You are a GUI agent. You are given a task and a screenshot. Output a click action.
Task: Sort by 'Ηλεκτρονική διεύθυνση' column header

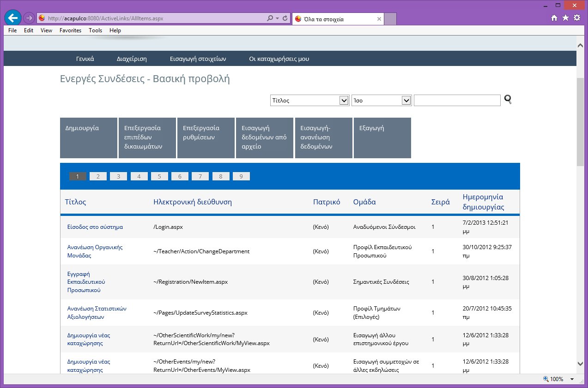(193, 202)
